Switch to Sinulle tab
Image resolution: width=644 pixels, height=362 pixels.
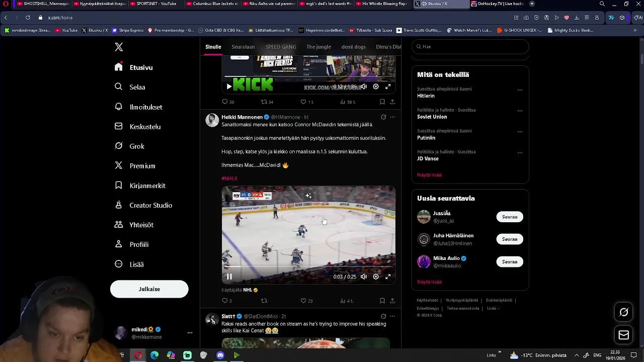pyautogui.click(x=213, y=47)
